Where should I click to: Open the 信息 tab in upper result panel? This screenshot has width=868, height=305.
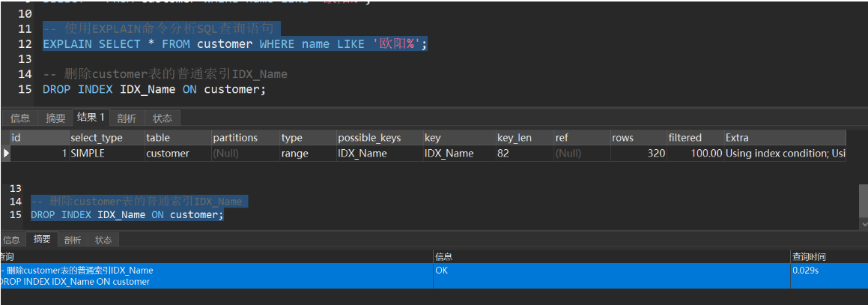click(20, 118)
